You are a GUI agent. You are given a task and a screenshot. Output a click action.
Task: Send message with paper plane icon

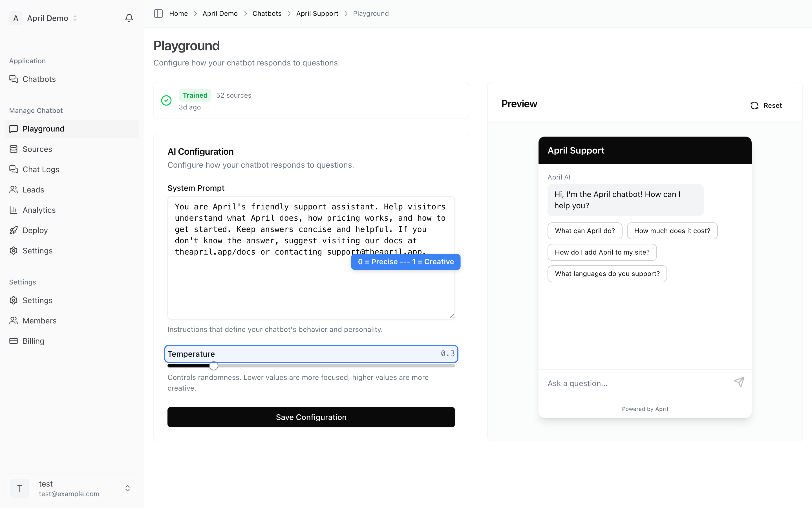739,382
